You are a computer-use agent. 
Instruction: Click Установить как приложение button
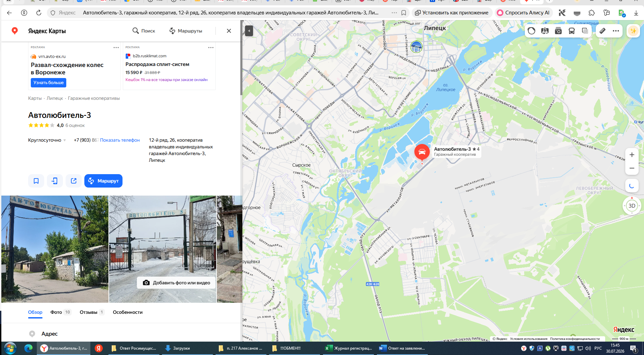coord(452,13)
